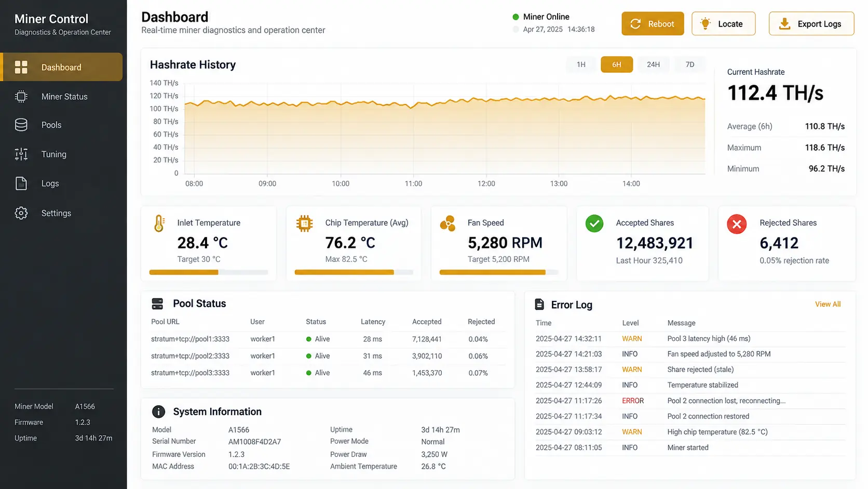Image resolution: width=868 pixels, height=489 pixels.
Task: Open View All in the Error Log
Action: [x=828, y=304]
